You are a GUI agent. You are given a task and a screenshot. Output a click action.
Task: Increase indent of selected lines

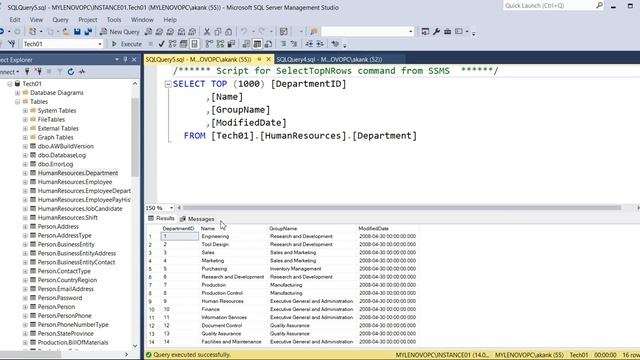click(320, 44)
